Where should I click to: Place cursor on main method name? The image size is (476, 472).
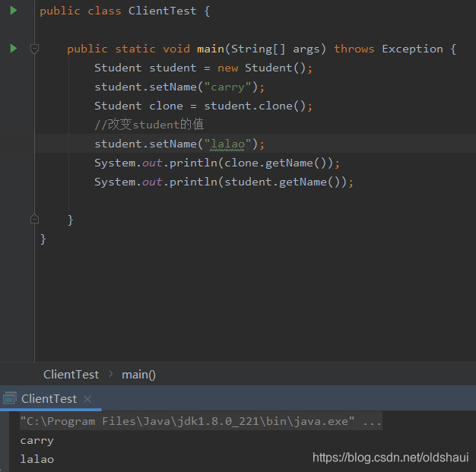click(211, 49)
